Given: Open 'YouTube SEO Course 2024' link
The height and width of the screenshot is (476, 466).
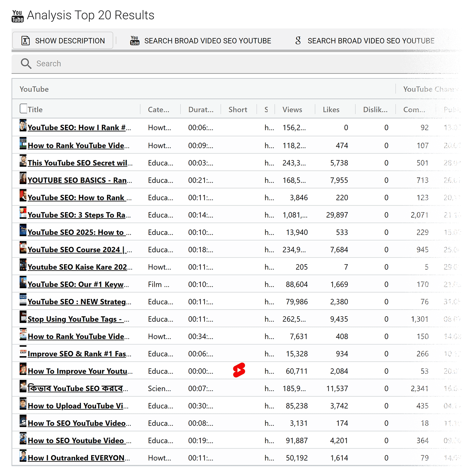Looking at the screenshot, I should click(x=80, y=250).
